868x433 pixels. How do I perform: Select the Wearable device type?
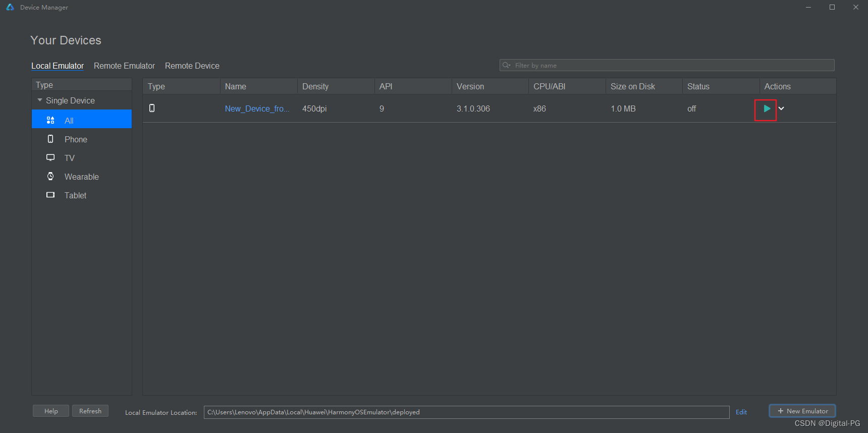(x=82, y=177)
